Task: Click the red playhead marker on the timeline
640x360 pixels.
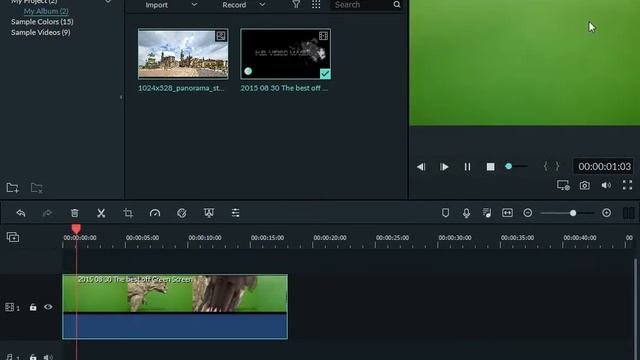Action: (76, 229)
